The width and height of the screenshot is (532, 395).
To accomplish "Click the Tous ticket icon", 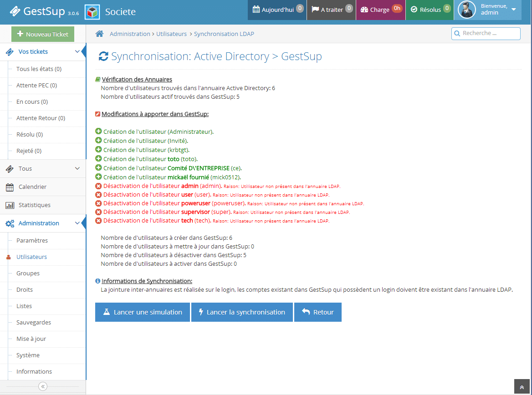I will tap(10, 169).
